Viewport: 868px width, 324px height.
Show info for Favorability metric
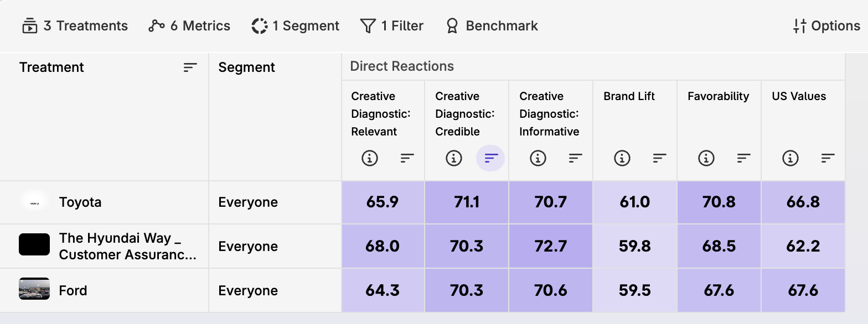click(x=706, y=159)
